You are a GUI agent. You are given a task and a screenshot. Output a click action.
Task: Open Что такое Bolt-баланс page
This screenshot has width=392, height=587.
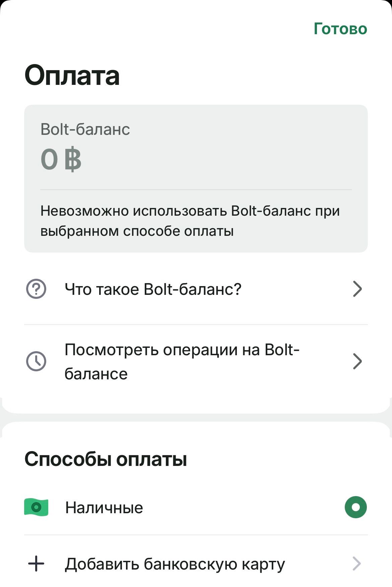click(x=152, y=288)
